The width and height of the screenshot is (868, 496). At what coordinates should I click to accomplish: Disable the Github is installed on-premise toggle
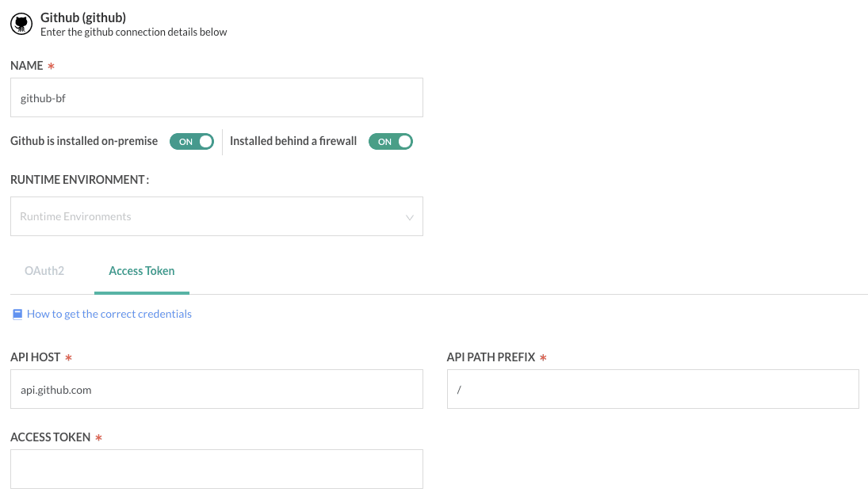pyautogui.click(x=192, y=141)
